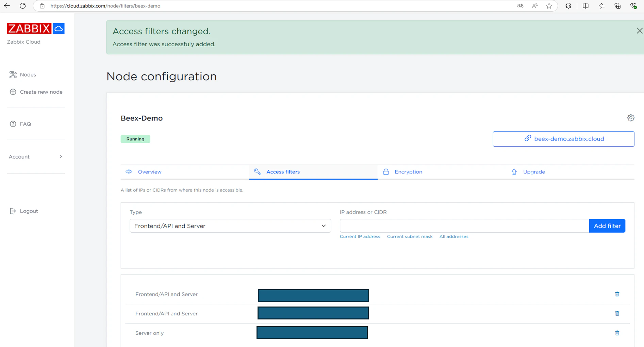The image size is (644, 347).
Task: Click Create new node in sidebar
Action: pyautogui.click(x=36, y=92)
